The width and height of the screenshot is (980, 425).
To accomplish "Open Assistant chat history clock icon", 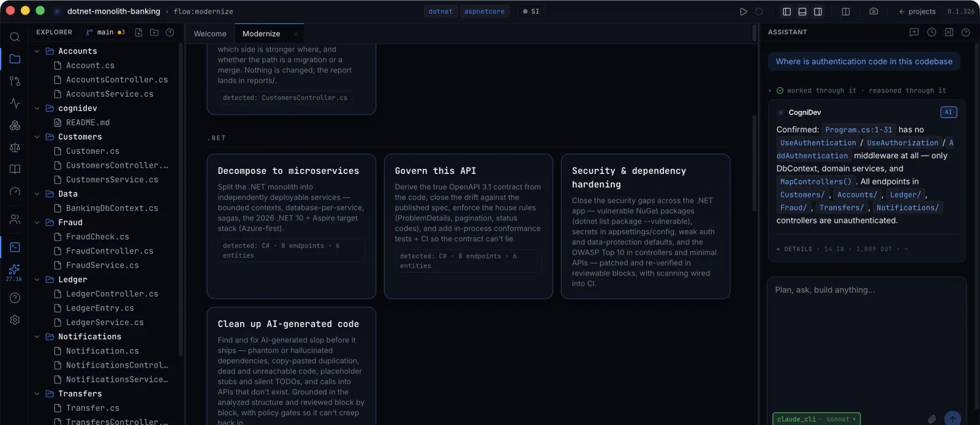I will [x=932, y=32].
